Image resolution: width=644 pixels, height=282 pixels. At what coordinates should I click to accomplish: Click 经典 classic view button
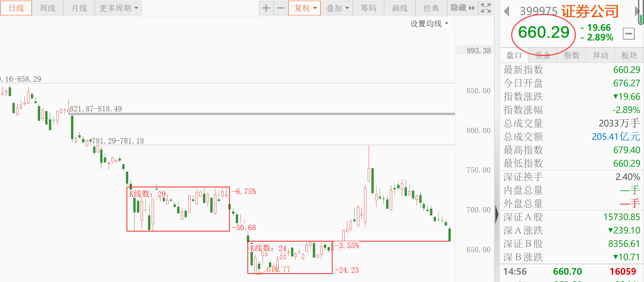pyautogui.click(x=431, y=8)
